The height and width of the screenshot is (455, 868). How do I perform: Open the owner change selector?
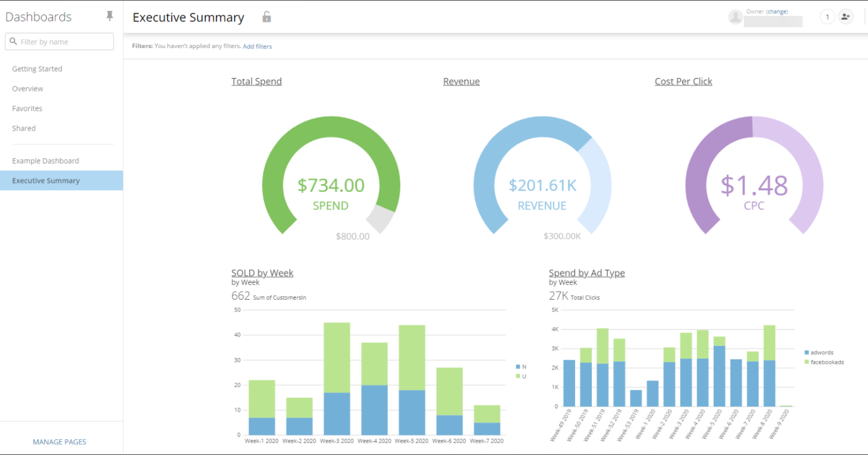click(x=777, y=11)
